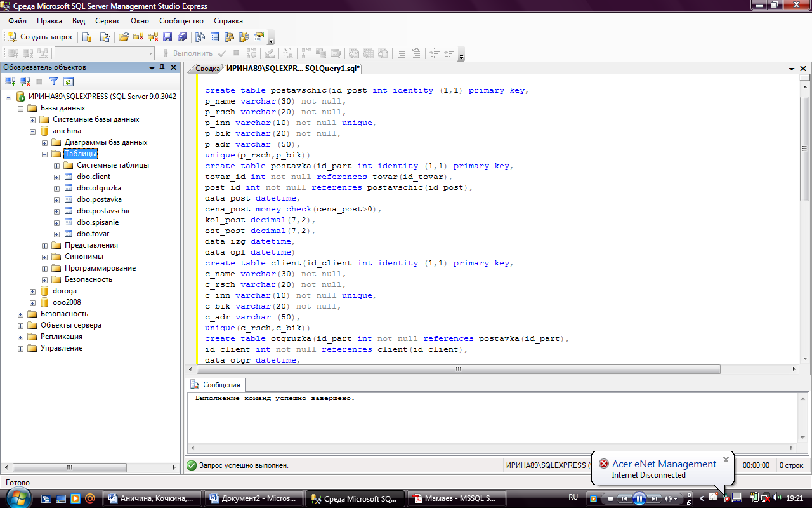Click the Windows Start orb
Screen dimensions: 812x508
pos(18,498)
